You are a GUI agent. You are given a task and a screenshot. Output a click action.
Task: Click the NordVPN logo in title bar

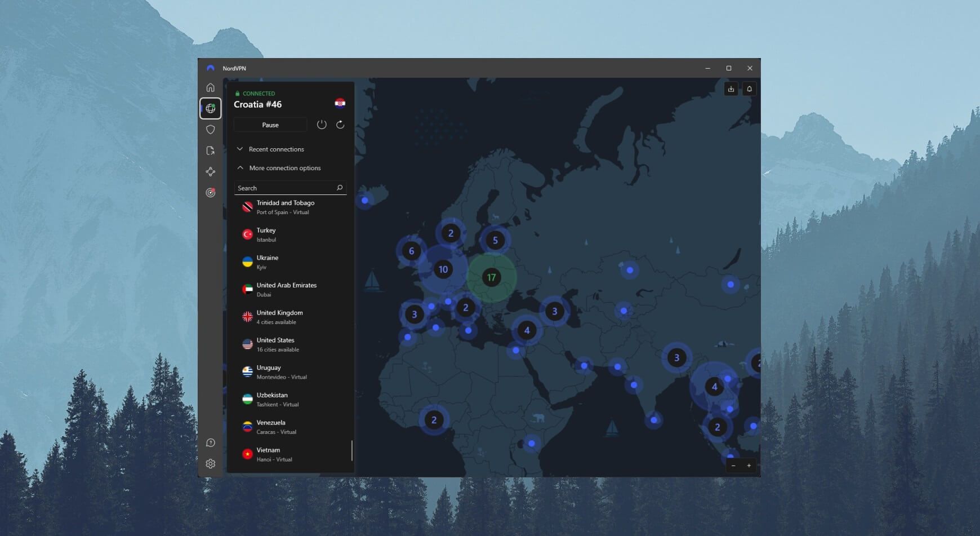(x=210, y=68)
